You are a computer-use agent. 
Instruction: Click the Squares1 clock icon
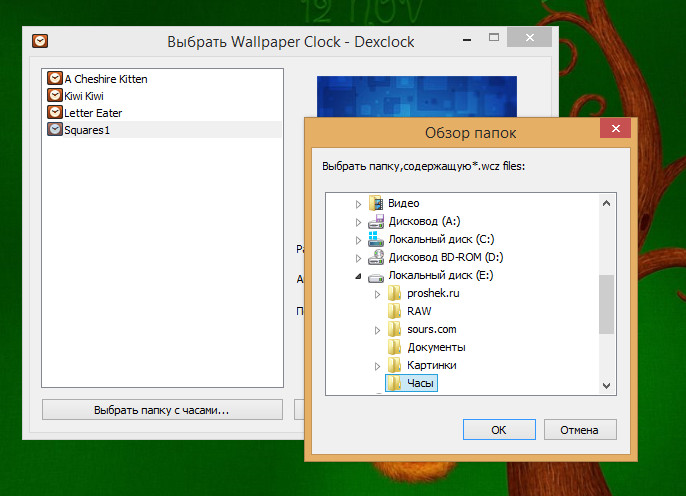[55, 129]
